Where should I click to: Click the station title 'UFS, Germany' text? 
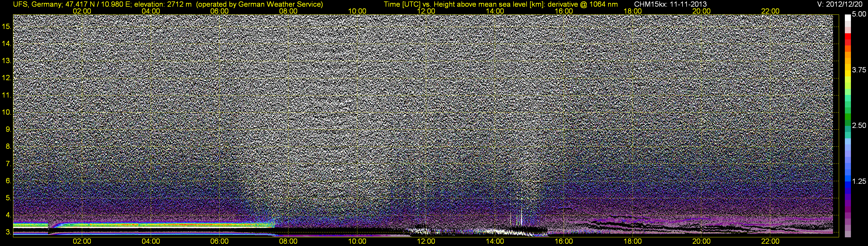coord(37,4)
